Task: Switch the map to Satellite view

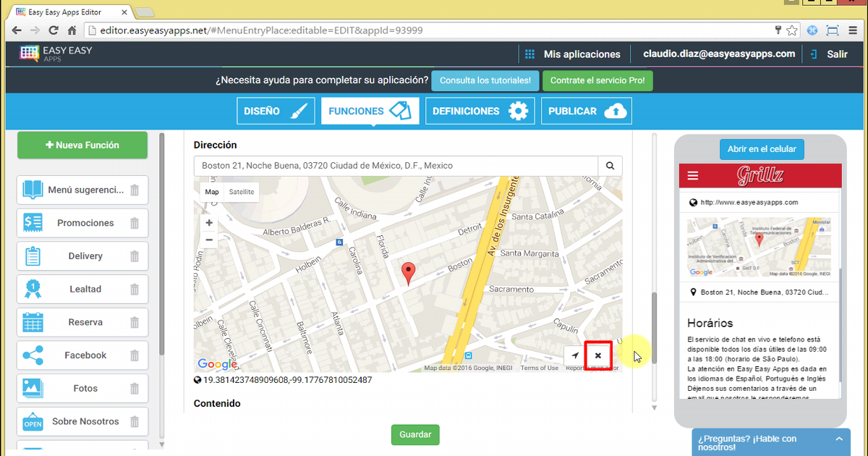Action: click(x=241, y=192)
